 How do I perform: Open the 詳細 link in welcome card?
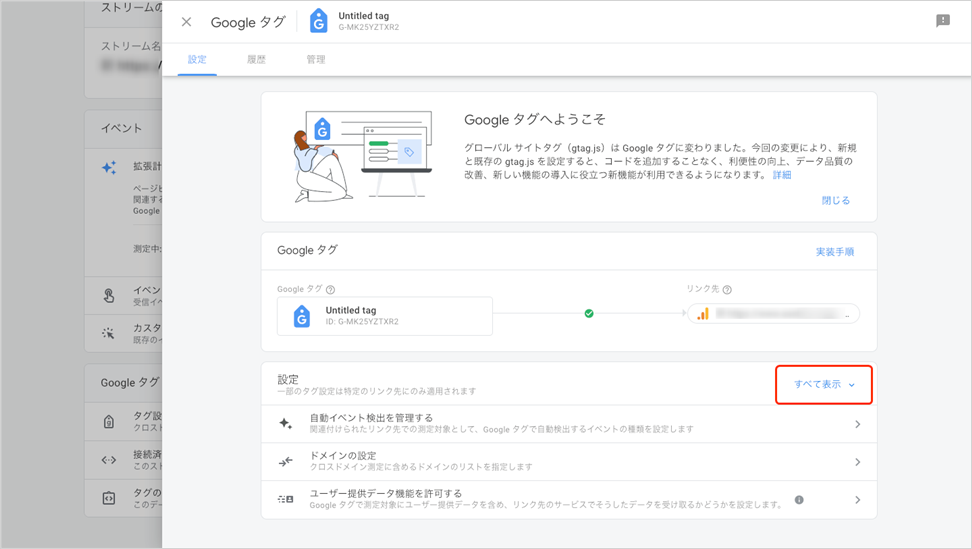click(x=782, y=175)
